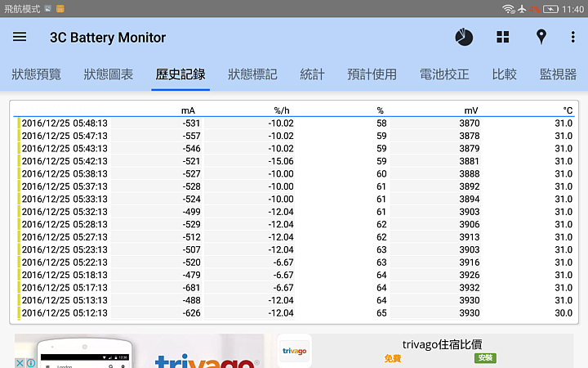Open the hamburger navigation menu

point(20,37)
